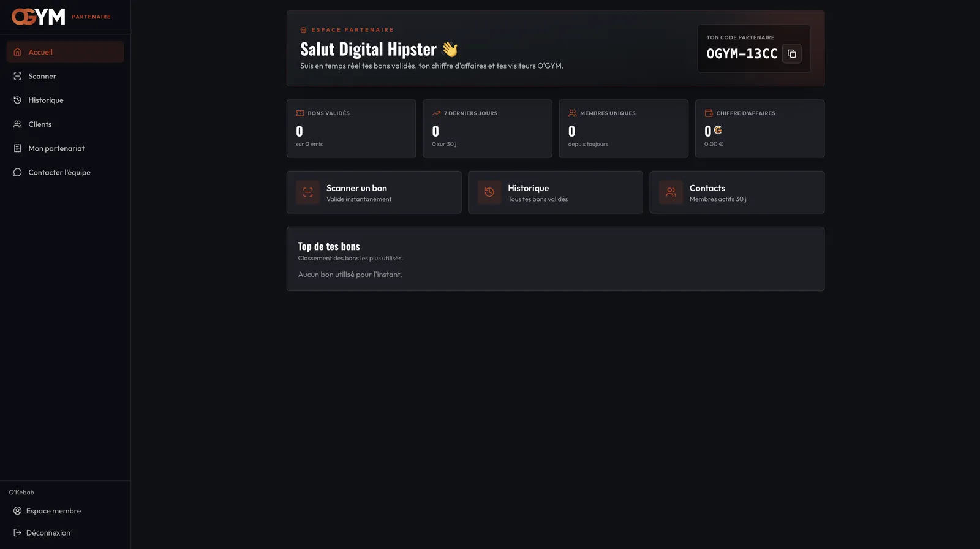Click the Membres uniques stat card
This screenshot has width=980, height=549.
[x=624, y=129]
